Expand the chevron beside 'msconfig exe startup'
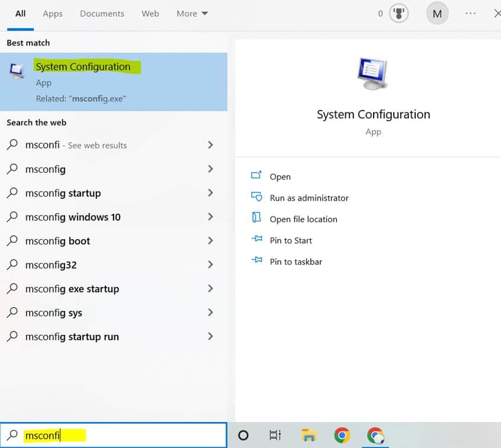Image resolution: width=501 pixels, height=448 pixels. click(x=210, y=289)
